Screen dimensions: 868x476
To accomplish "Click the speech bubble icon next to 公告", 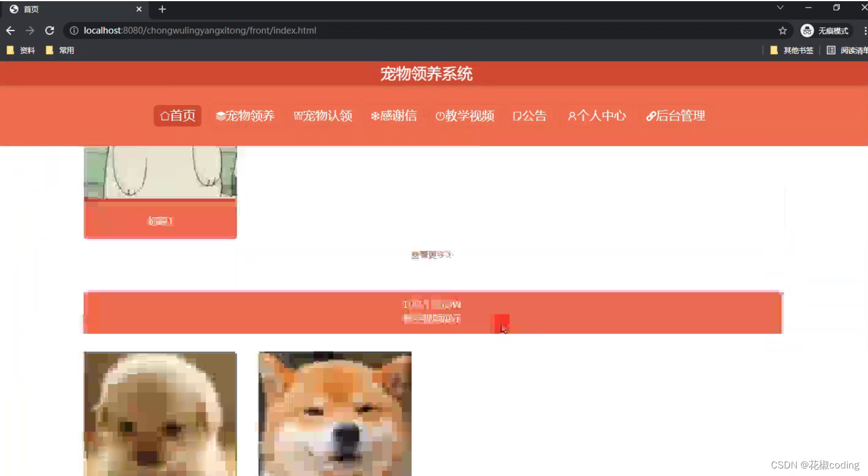I will (516, 116).
